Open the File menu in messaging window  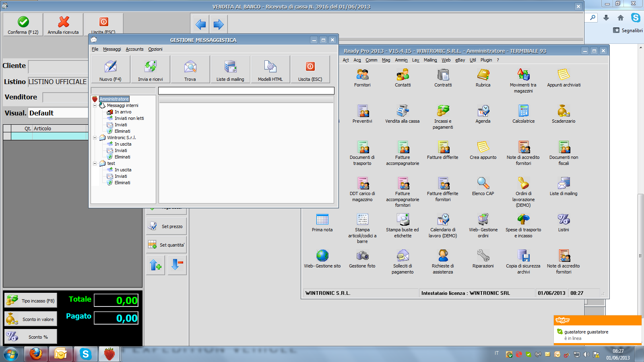point(95,49)
